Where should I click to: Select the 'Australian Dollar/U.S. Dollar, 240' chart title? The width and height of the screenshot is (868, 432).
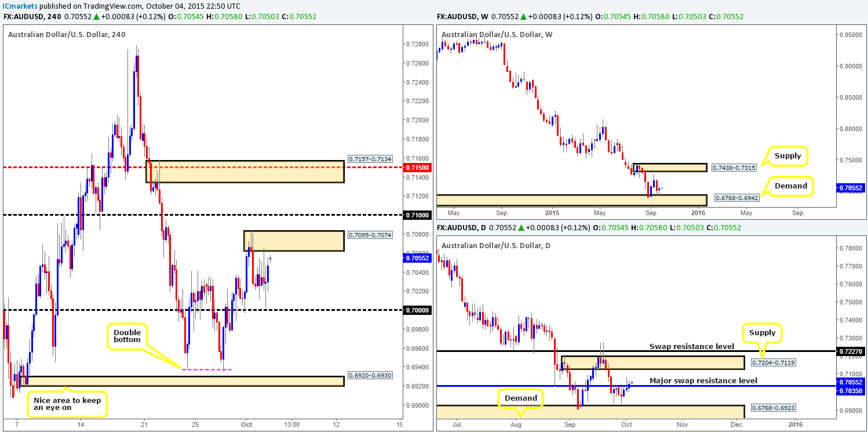(66, 35)
